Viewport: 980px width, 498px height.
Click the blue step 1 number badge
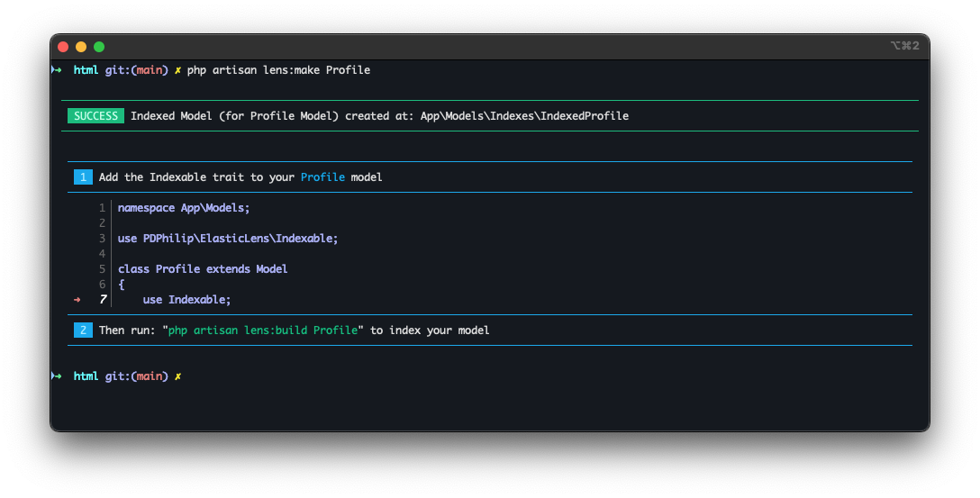83,177
